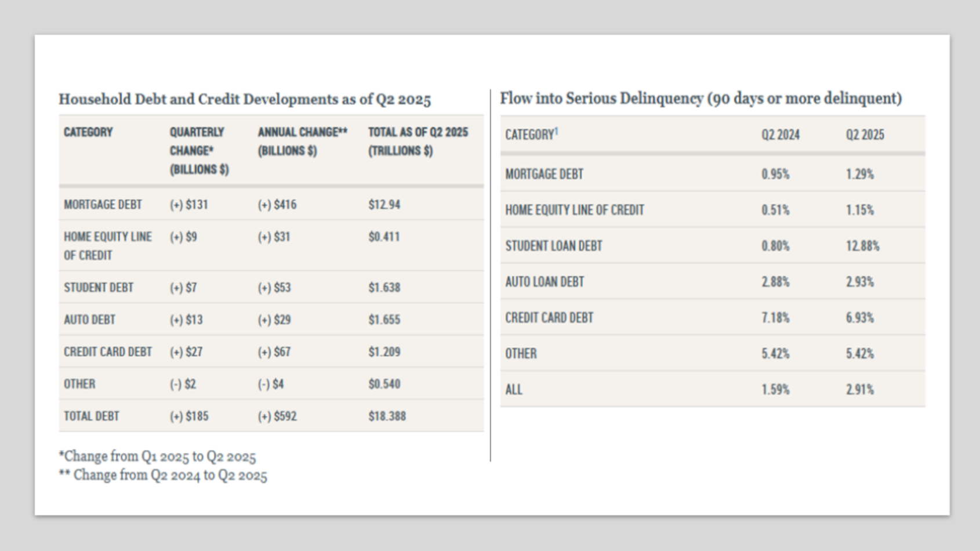This screenshot has height=551, width=980.
Task: Select the Q2 2024 column header
Action: (780, 135)
